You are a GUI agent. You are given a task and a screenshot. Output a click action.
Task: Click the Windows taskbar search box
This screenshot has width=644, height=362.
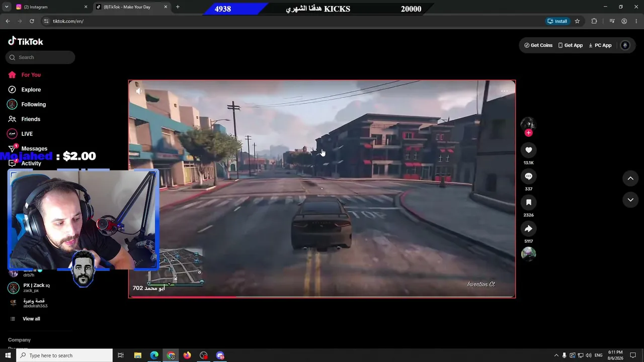click(x=64, y=355)
